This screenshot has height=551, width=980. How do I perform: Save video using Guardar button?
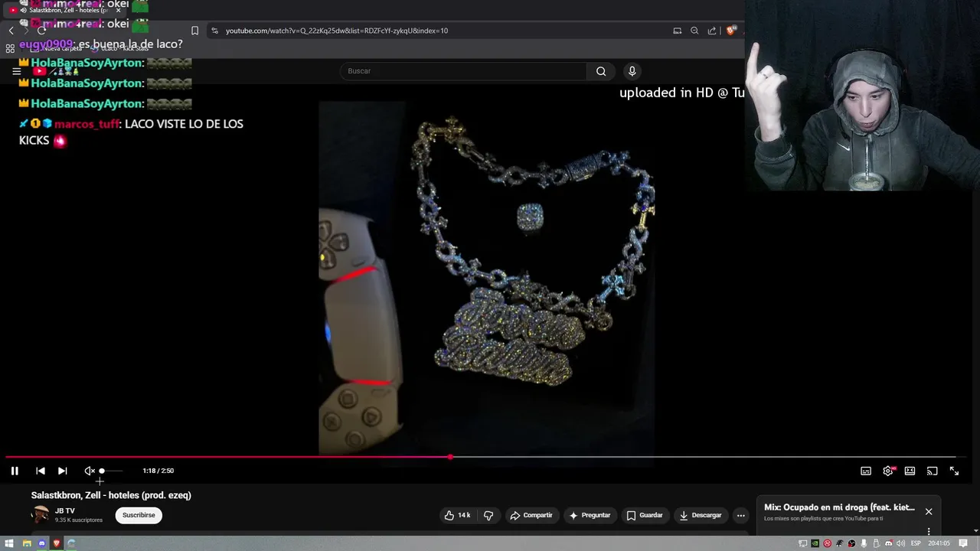click(645, 515)
